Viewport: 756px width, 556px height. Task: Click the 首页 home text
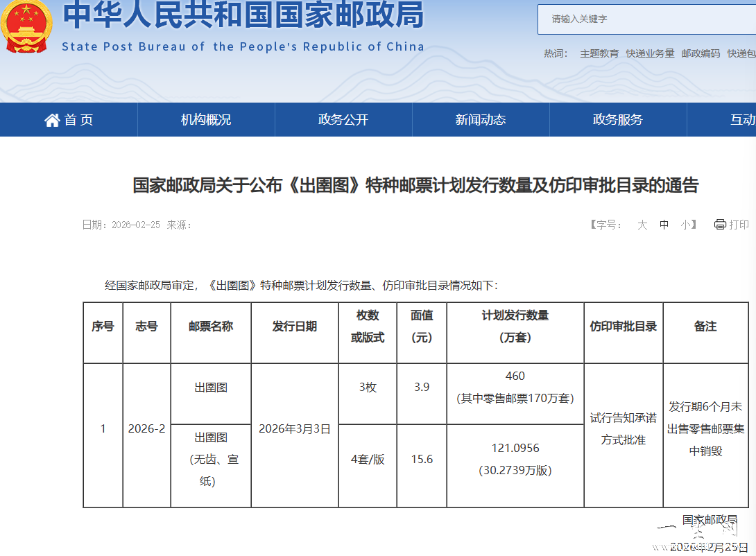78,120
